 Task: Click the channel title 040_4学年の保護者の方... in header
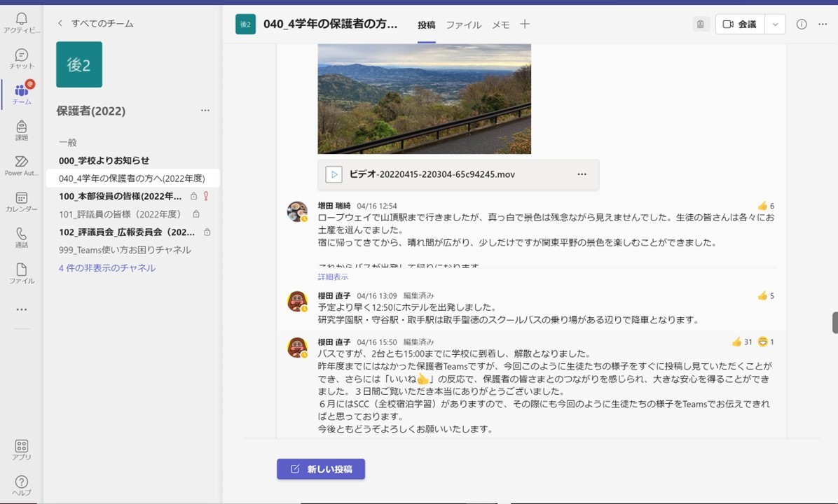click(x=330, y=24)
